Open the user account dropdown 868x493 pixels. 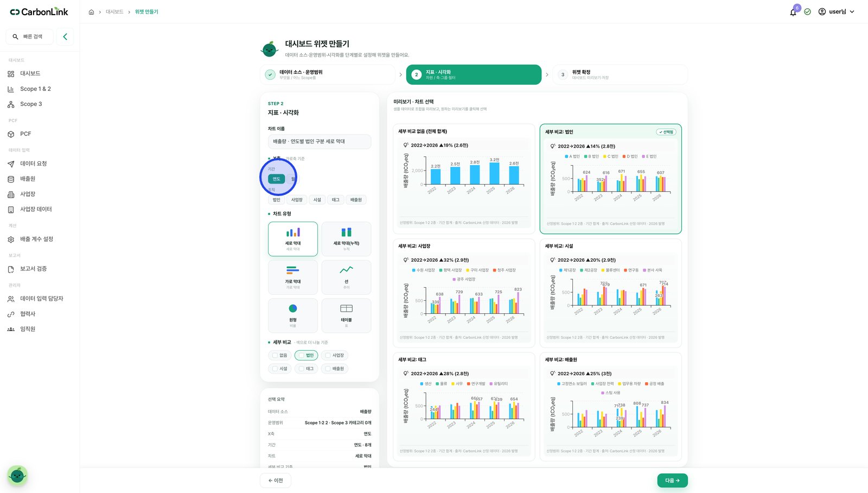click(x=836, y=11)
